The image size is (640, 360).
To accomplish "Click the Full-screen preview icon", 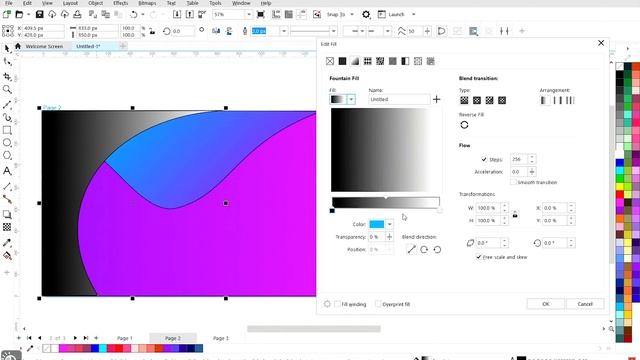I will pyautogui.click(x=260, y=14).
